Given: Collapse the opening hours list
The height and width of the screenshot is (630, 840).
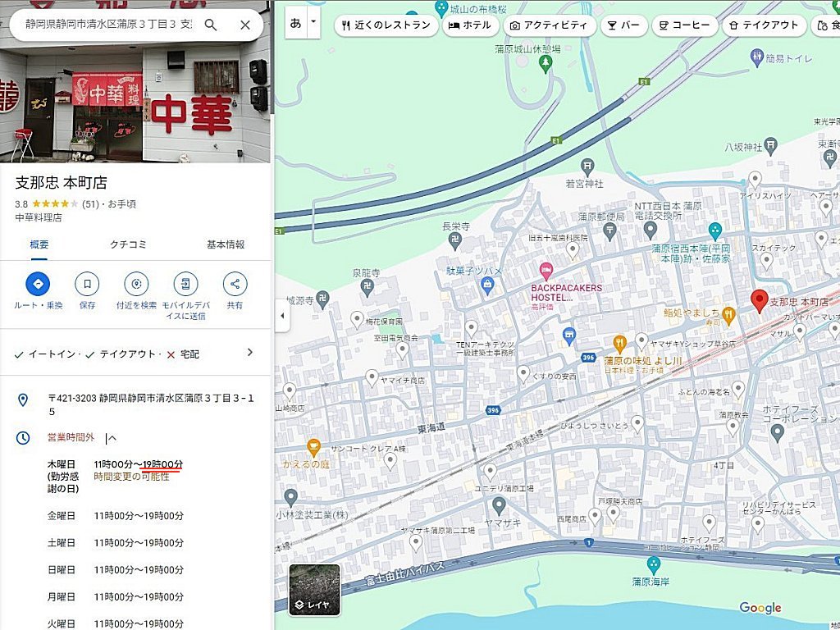Looking at the screenshot, I should click(x=112, y=438).
